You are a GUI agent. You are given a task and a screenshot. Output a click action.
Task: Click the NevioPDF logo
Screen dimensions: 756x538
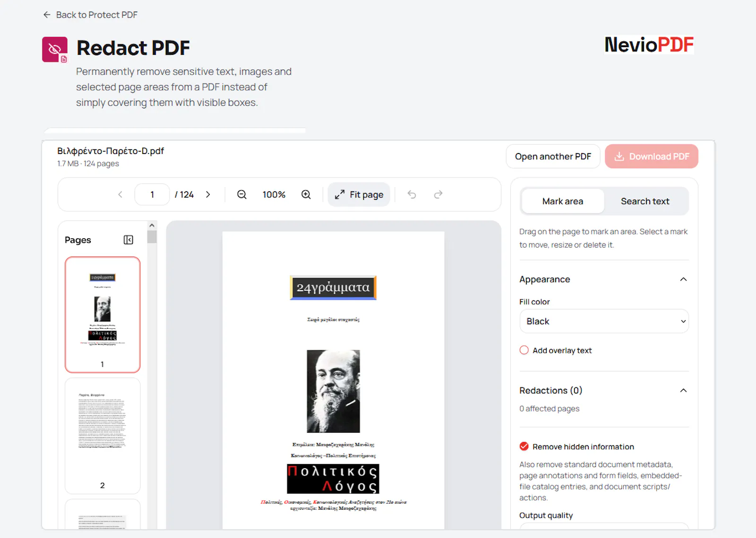coord(649,45)
